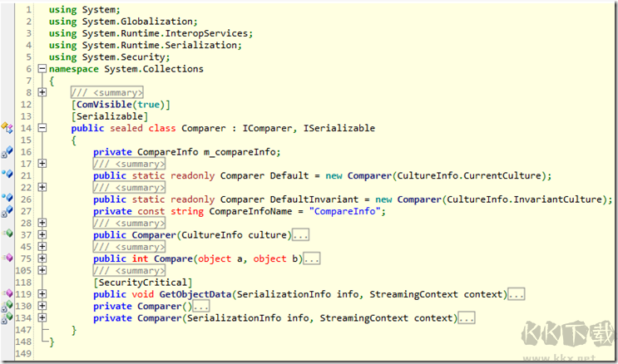Click 'ISerializable' in the class declaration
This screenshot has width=618, height=364.
point(339,128)
